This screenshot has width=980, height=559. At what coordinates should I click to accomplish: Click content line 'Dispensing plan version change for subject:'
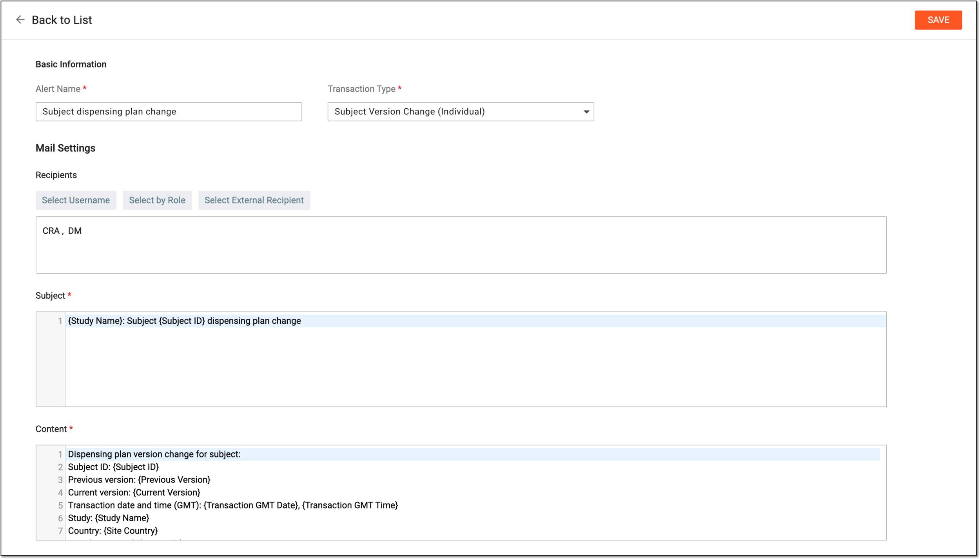tap(154, 454)
